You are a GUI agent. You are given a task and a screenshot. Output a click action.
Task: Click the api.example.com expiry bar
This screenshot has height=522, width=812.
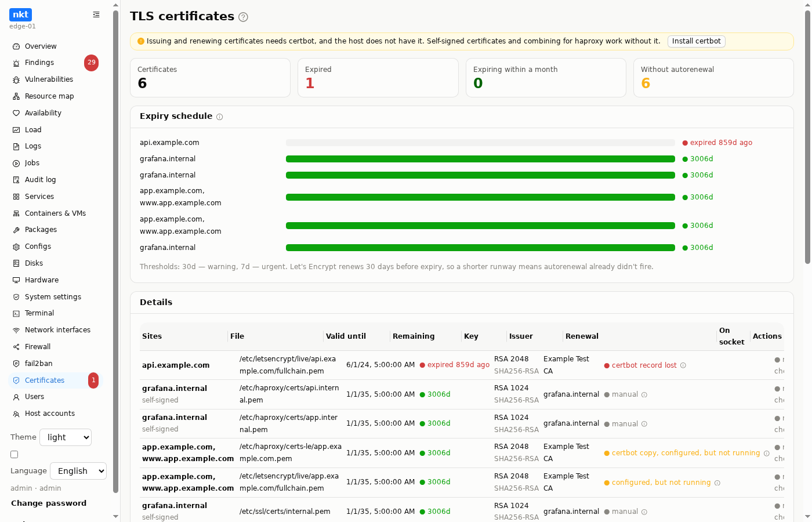pos(480,143)
